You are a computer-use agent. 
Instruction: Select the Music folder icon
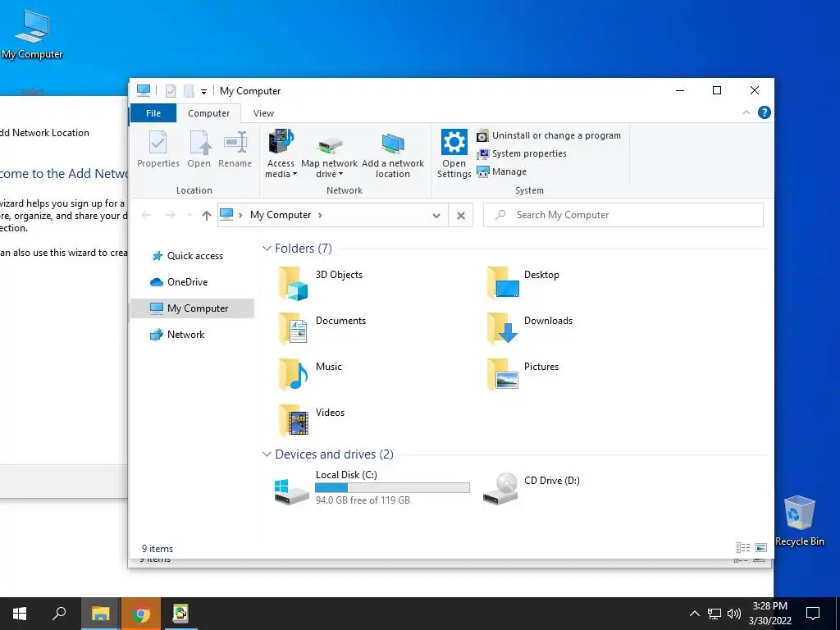[293, 374]
